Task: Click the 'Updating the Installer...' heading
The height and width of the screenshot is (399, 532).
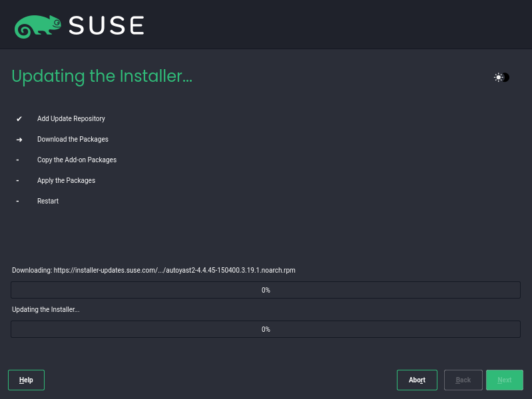Action: coord(102,76)
